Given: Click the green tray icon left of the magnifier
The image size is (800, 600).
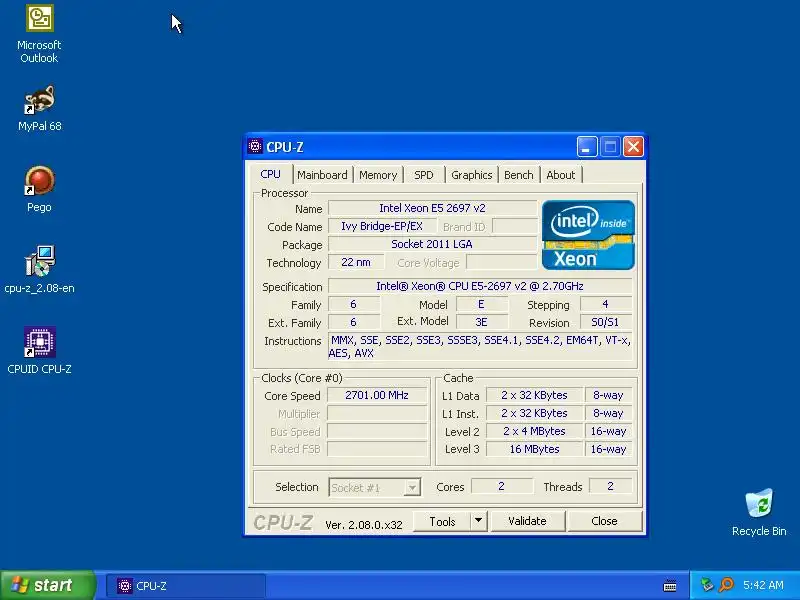Looking at the screenshot, I should [x=707, y=585].
